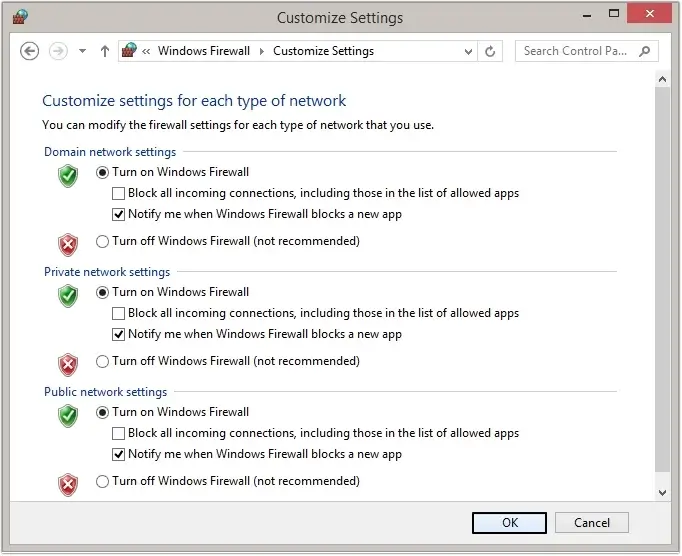Click the Cancel button
The height and width of the screenshot is (556, 682).
point(592,523)
